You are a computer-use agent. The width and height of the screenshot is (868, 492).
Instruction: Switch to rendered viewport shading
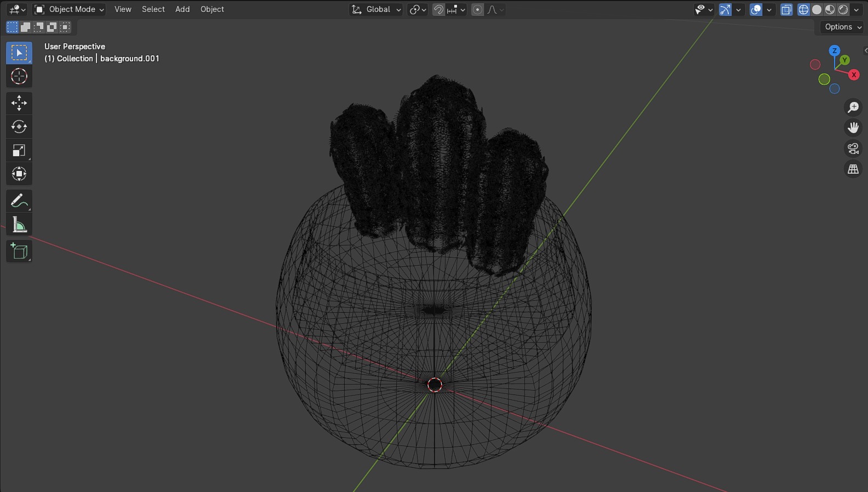tap(843, 9)
